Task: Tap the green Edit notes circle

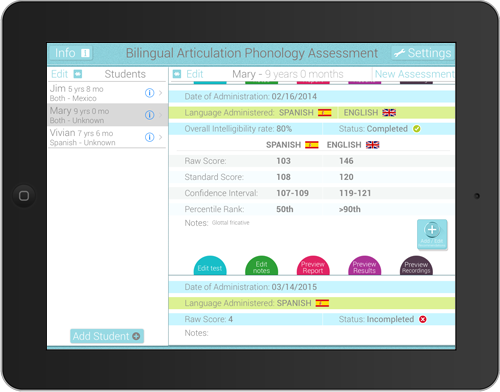Action: tap(261, 266)
